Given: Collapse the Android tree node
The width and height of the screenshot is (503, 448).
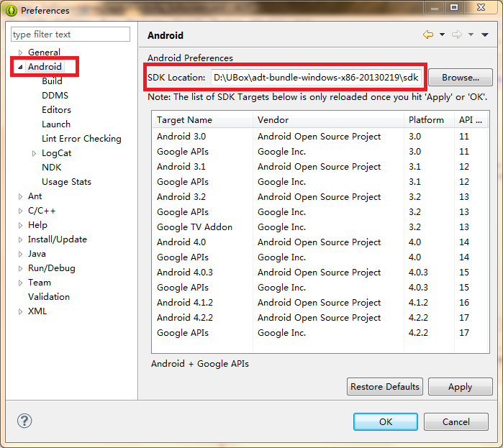Looking at the screenshot, I should pyautogui.click(x=20, y=67).
